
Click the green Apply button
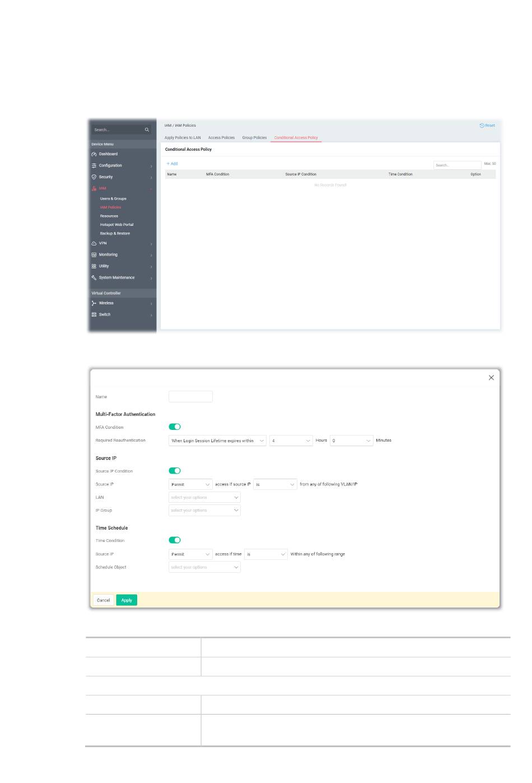point(127,600)
